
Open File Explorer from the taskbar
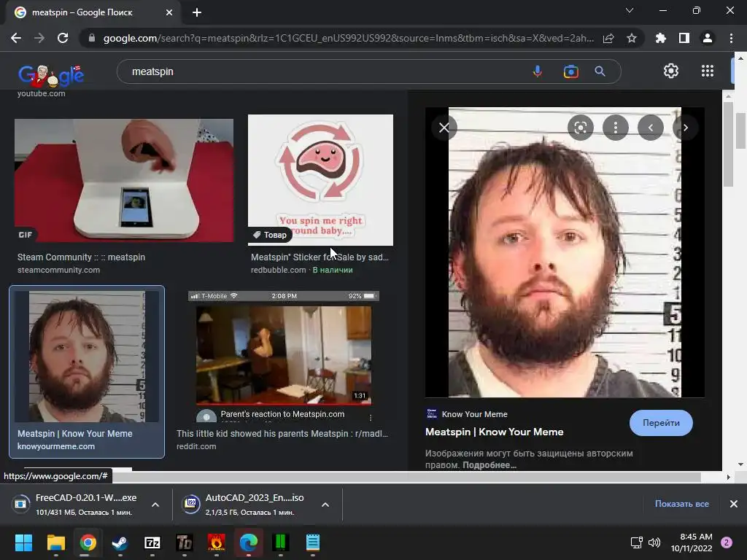(x=55, y=542)
